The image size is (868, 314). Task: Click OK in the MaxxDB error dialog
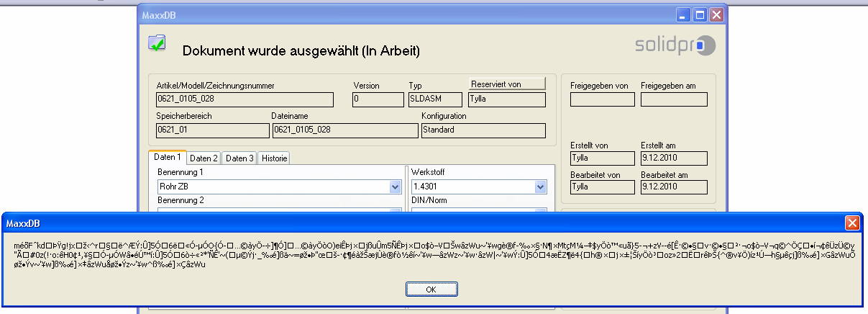(x=431, y=289)
